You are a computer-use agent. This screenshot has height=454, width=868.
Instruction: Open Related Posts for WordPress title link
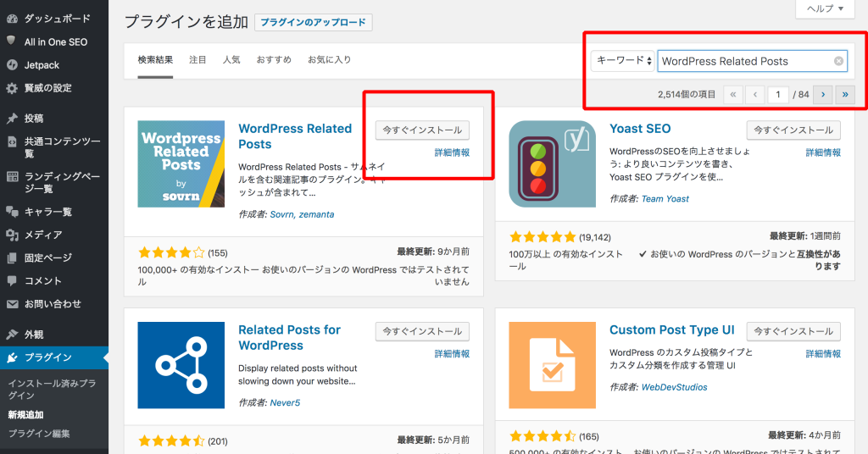(290, 338)
